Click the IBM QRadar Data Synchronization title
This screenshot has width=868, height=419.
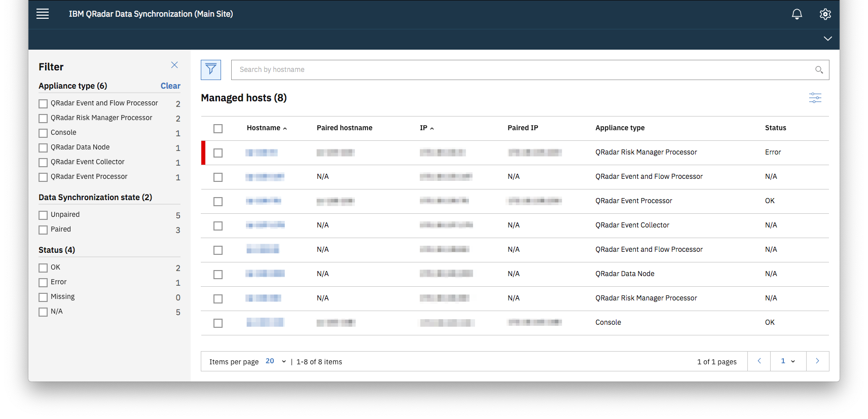coord(151,14)
